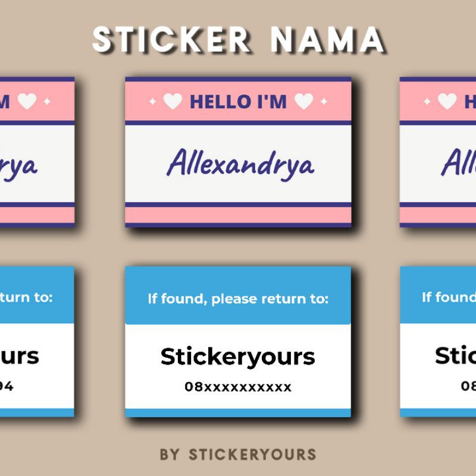The height and width of the screenshot is (476, 476).
Task: Click the sparkle star at center sticker's right edge
Action: (323, 102)
